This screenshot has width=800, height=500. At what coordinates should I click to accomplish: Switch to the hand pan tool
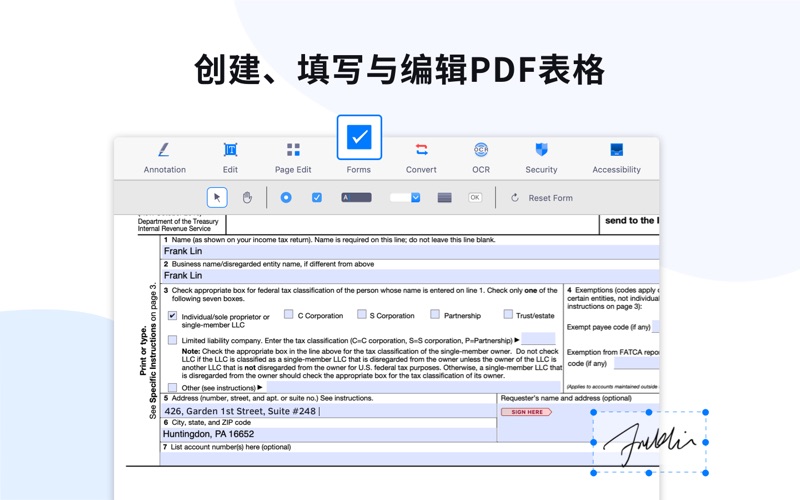[x=247, y=197]
